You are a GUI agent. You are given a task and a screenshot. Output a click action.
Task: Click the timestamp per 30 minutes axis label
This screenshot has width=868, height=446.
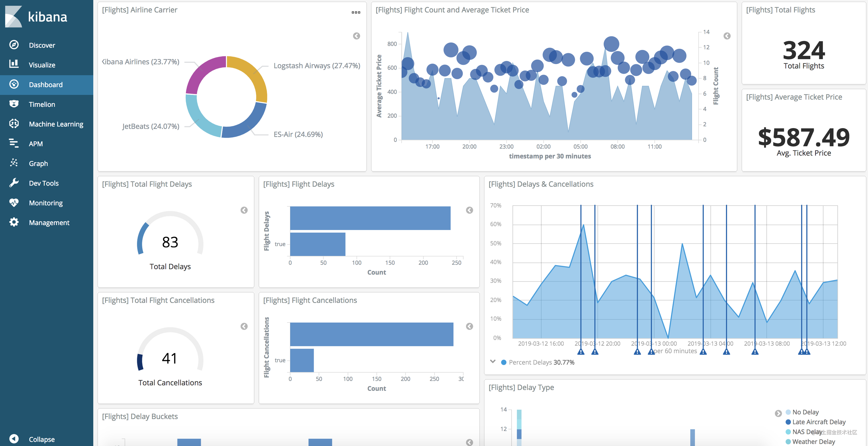pyautogui.click(x=550, y=156)
